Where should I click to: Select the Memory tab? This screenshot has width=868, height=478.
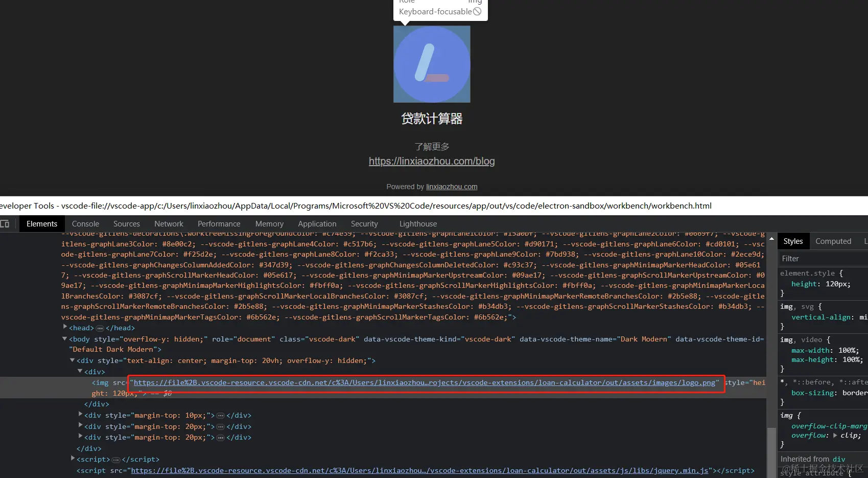[269, 224]
